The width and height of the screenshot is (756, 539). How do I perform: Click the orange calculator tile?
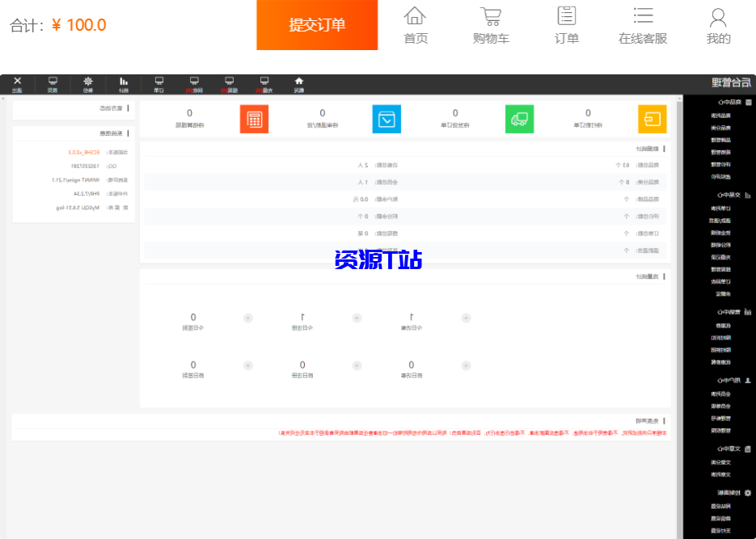(254, 119)
